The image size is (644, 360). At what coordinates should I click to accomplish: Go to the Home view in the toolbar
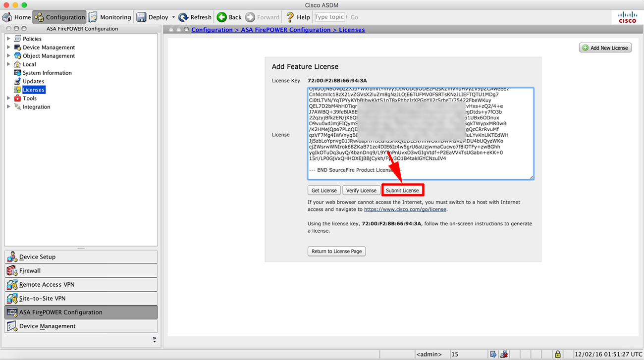click(17, 17)
